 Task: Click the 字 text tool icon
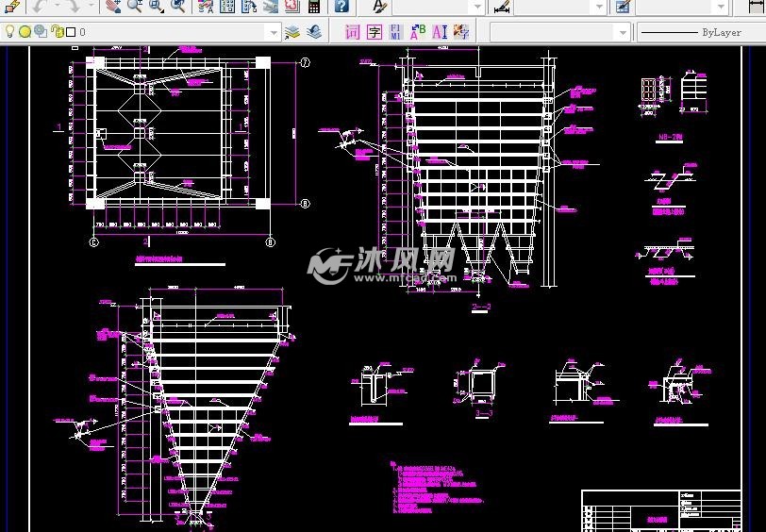(x=374, y=32)
